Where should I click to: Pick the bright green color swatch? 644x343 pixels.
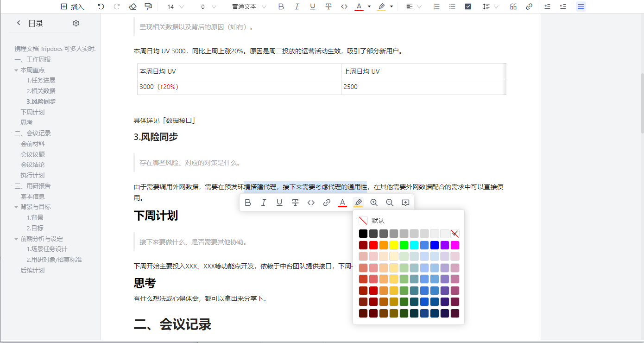404,245
